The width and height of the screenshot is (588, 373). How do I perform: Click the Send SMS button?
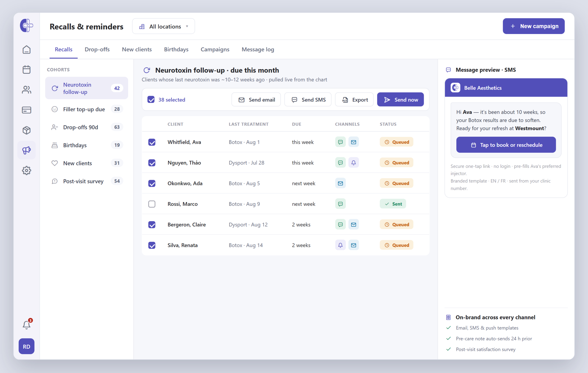pyautogui.click(x=308, y=100)
